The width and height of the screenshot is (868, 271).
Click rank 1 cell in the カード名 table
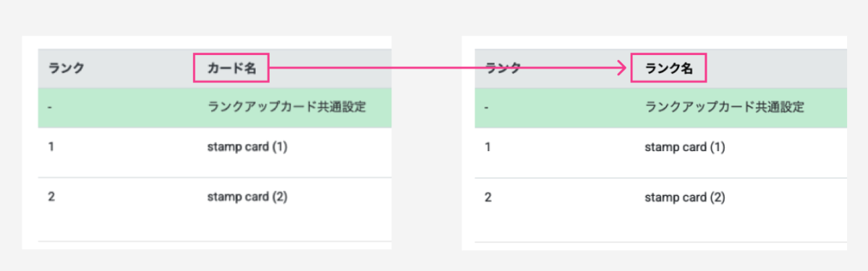(x=51, y=147)
